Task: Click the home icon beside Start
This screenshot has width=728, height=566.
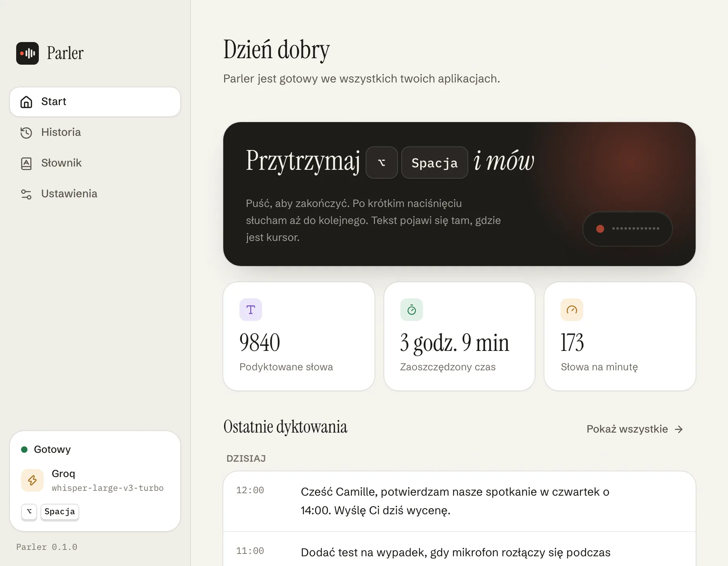Action: click(26, 102)
